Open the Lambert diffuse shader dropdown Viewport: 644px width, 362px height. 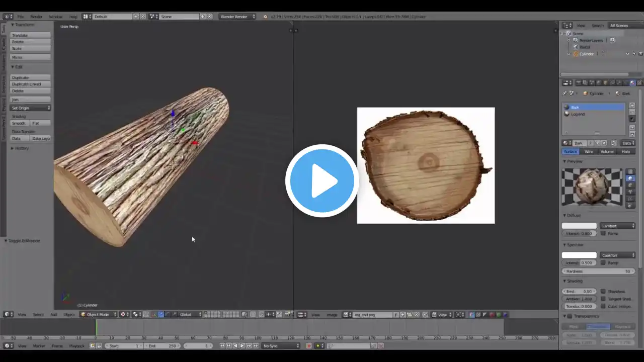(x=618, y=226)
